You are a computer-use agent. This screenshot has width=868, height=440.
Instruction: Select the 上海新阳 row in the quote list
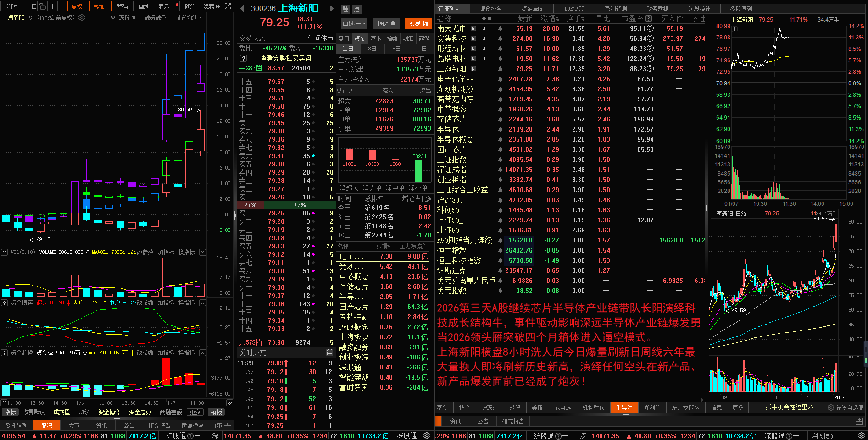(x=569, y=69)
